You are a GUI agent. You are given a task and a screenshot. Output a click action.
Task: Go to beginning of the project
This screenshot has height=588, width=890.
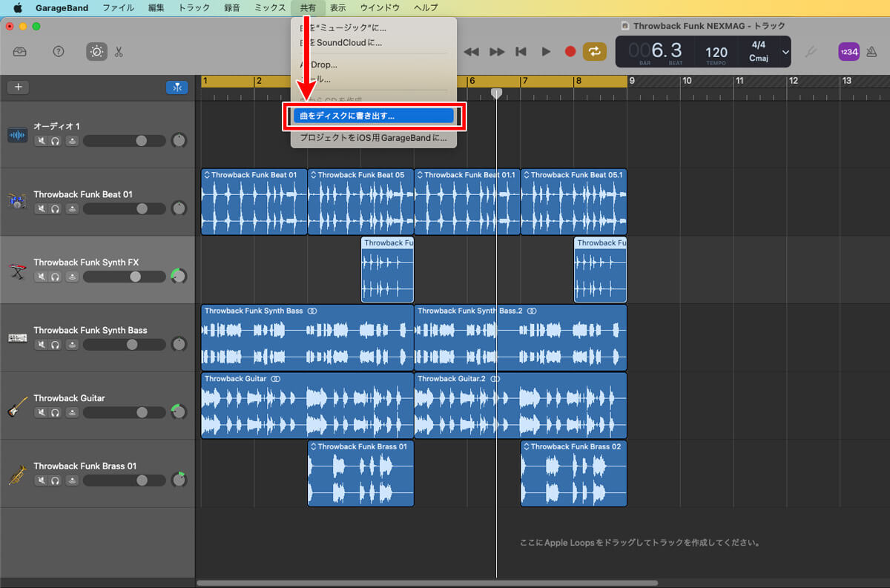(521, 52)
